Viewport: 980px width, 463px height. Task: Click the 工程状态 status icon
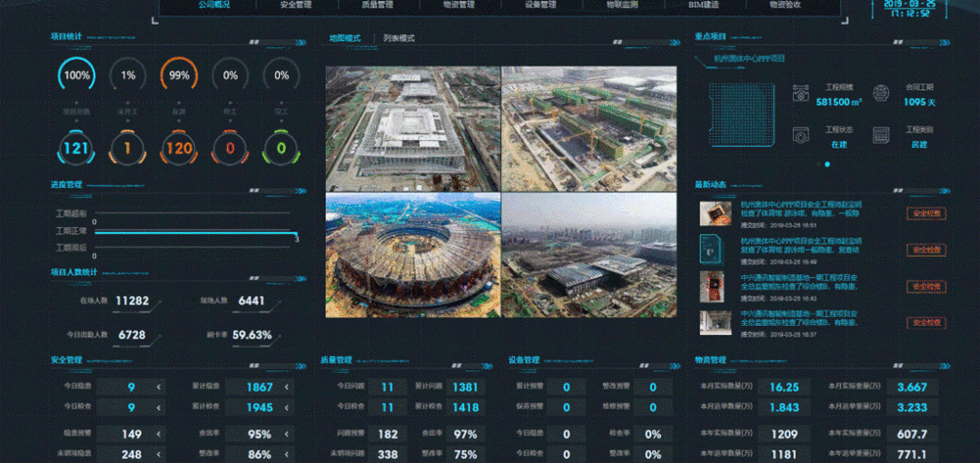800,135
